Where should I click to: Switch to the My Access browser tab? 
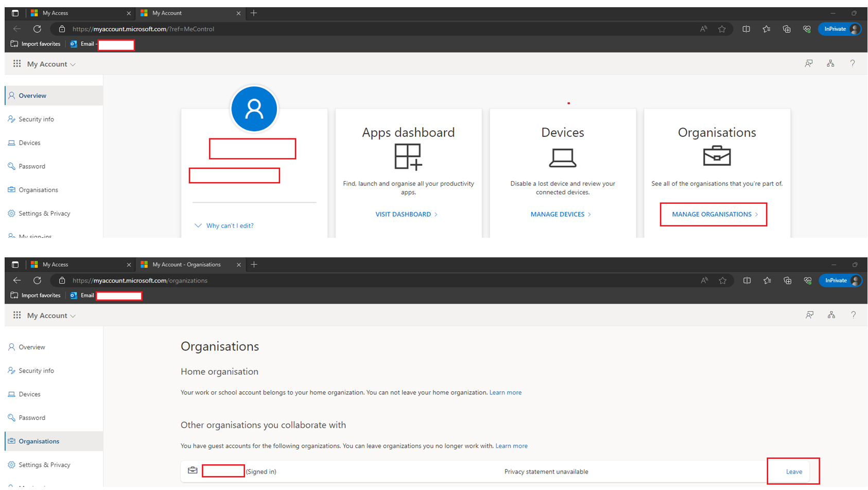(57, 13)
